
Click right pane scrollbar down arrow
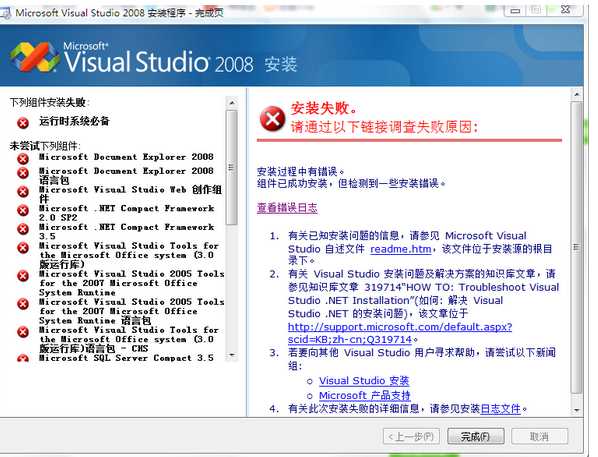576,410
